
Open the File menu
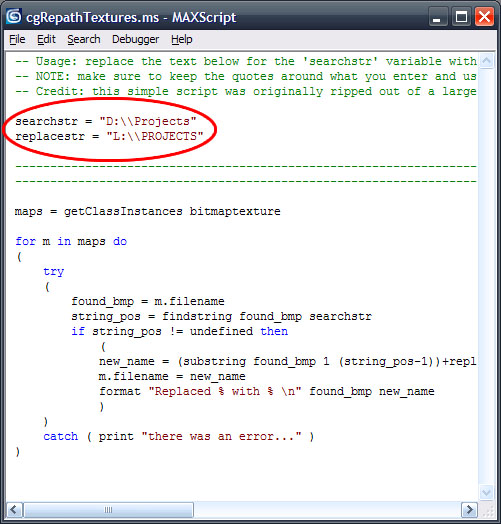[17, 39]
